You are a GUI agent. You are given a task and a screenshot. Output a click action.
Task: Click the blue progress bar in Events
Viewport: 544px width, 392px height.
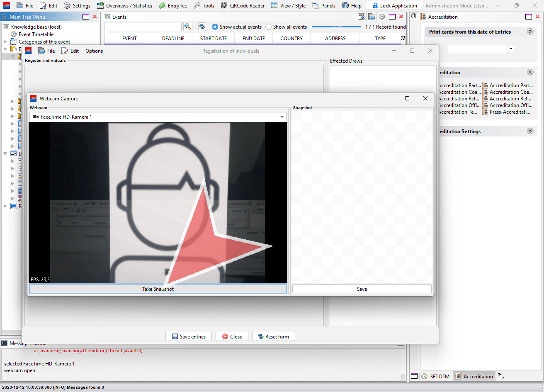(x=336, y=27)
